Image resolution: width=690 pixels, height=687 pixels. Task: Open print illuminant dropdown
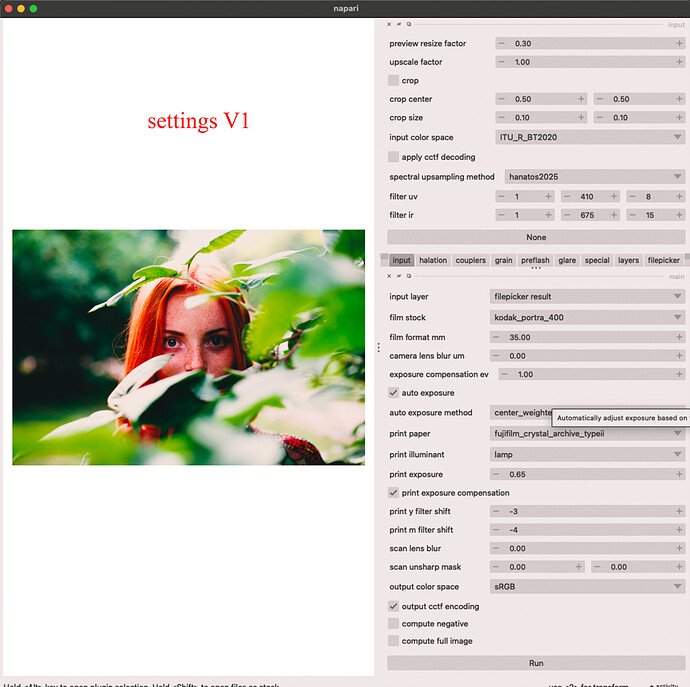click(x=587, y=454)
